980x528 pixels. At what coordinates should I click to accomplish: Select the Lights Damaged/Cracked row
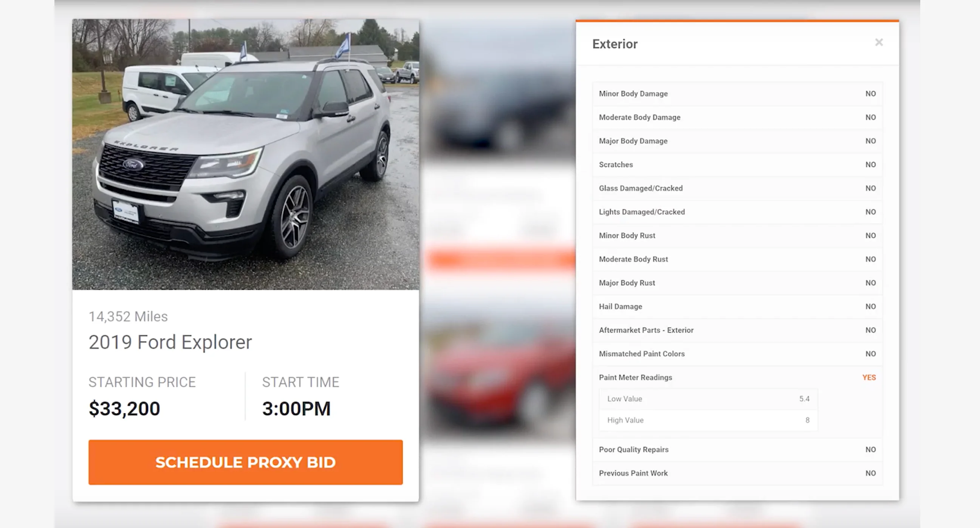pyautogui.click(x=737, y=212)
